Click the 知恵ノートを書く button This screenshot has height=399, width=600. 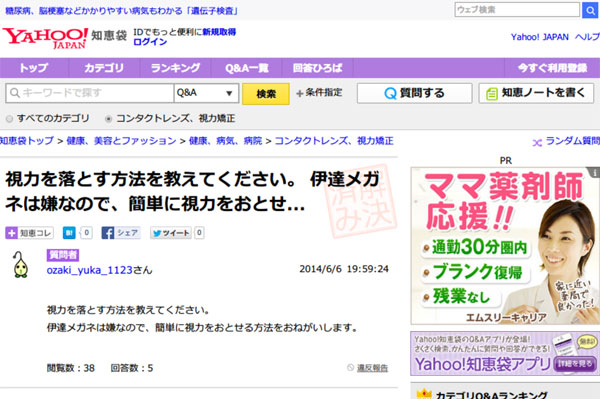536,93
